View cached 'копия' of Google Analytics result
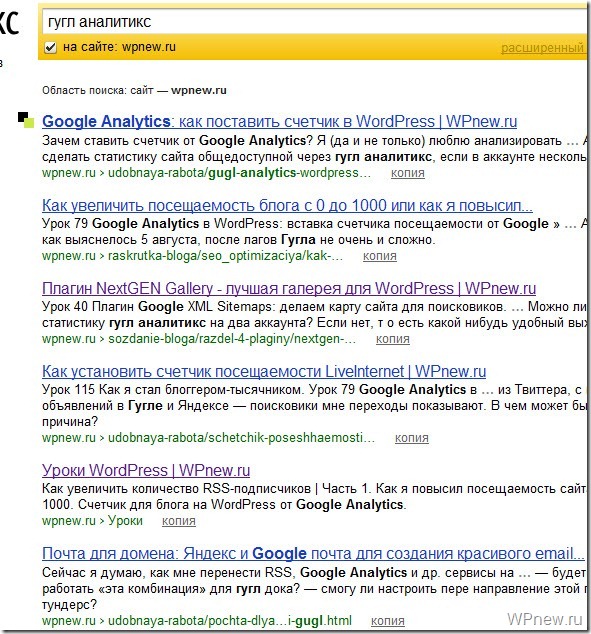 tap(407, 173)
